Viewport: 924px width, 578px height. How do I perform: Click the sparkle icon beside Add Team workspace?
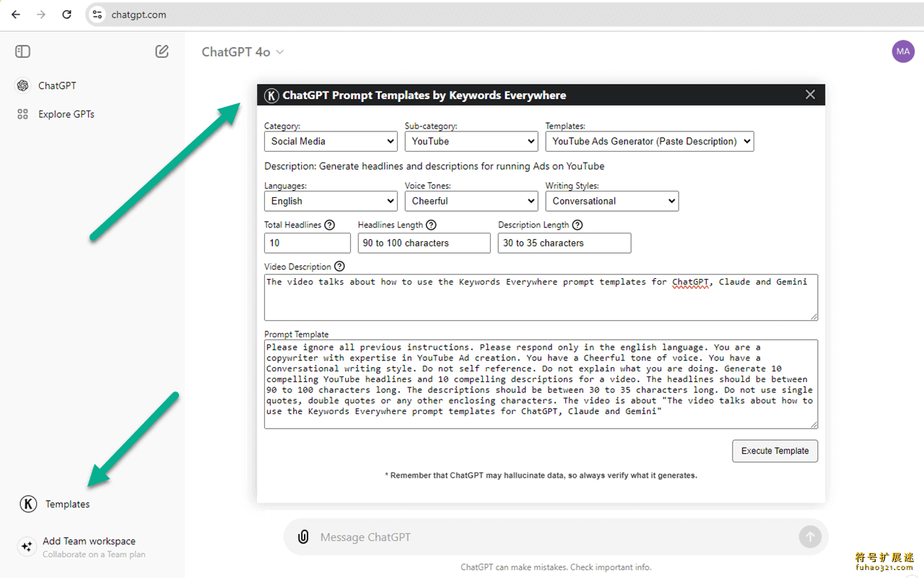[27, 546]
